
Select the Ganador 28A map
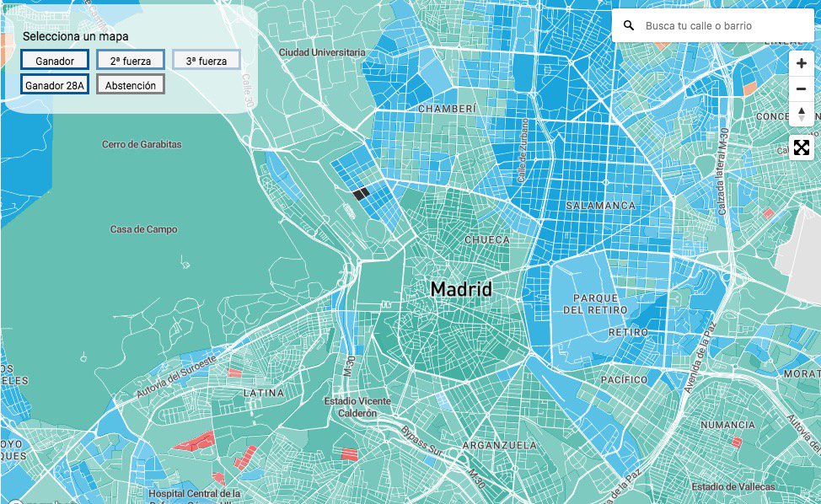click(x=55, y=85)
